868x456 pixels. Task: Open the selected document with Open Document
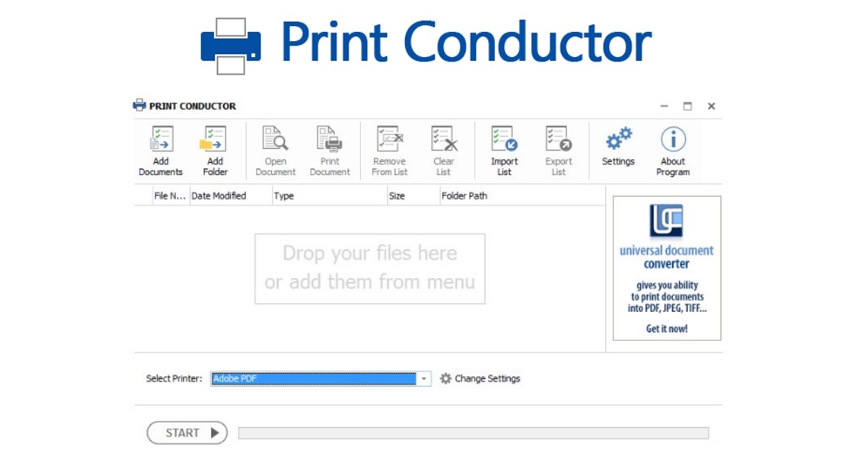tap(276, 151)
